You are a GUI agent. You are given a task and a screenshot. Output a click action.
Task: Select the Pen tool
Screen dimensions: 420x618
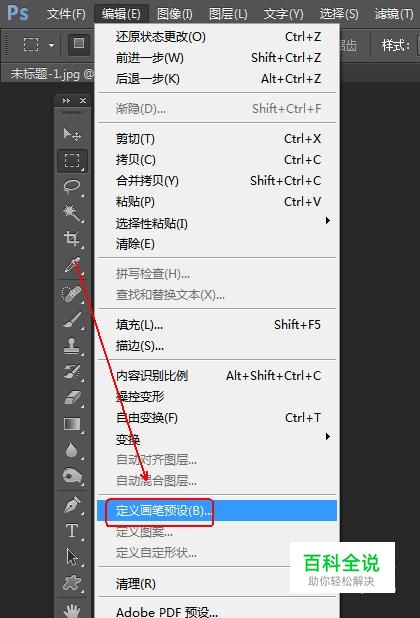point(72,505)
